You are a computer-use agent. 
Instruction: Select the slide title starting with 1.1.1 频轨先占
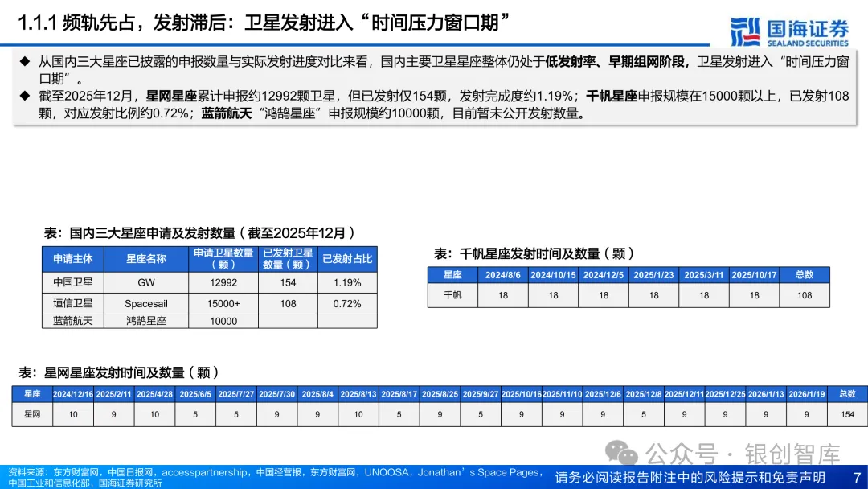(x=264, y=23)
